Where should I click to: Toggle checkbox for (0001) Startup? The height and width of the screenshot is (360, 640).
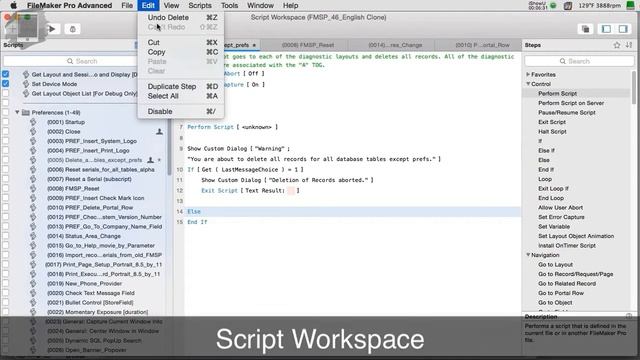click(x=5, y=122)
